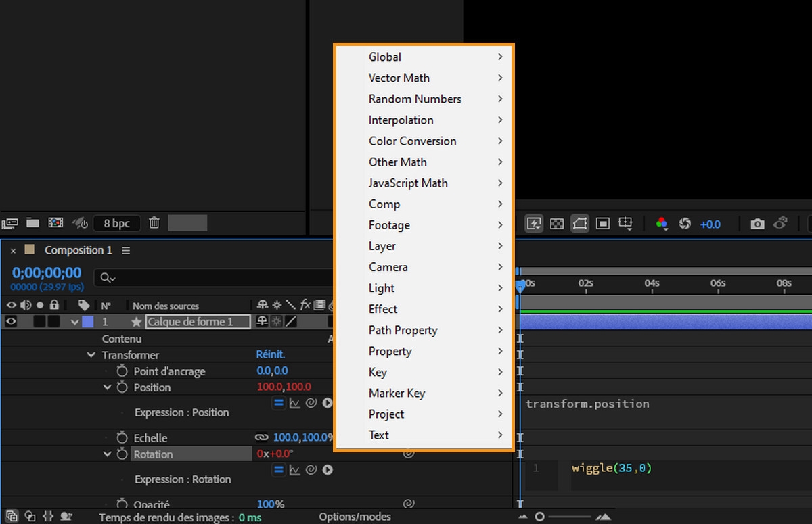Click the blue label color of layer 1
Screen dimensions: 812x524
(x=88, y=322)
